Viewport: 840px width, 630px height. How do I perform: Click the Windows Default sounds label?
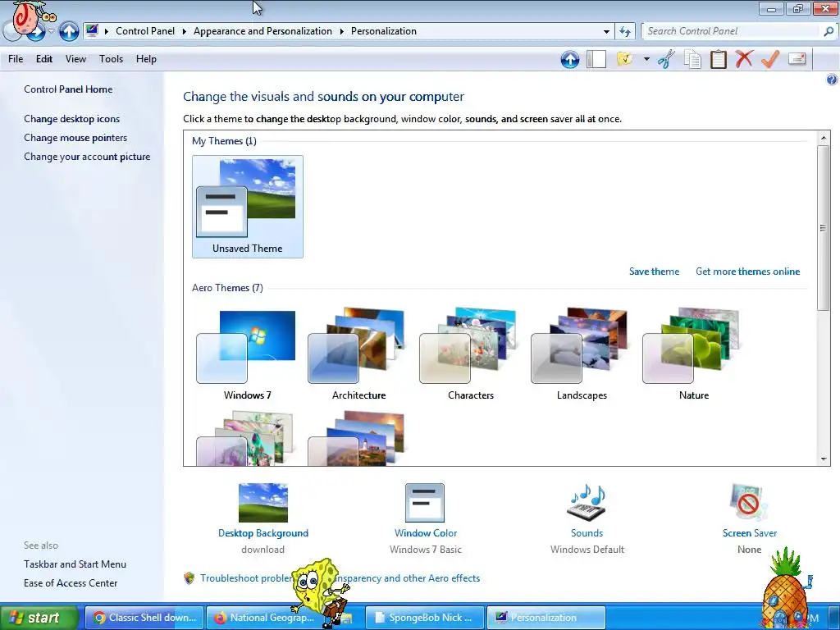click(587, 550)
